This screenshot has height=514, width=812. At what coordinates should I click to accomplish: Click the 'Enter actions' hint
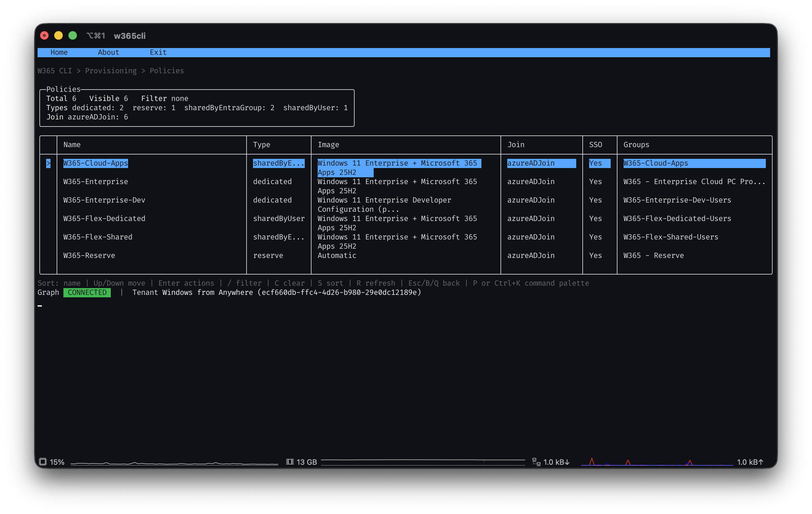pos(186,283)
